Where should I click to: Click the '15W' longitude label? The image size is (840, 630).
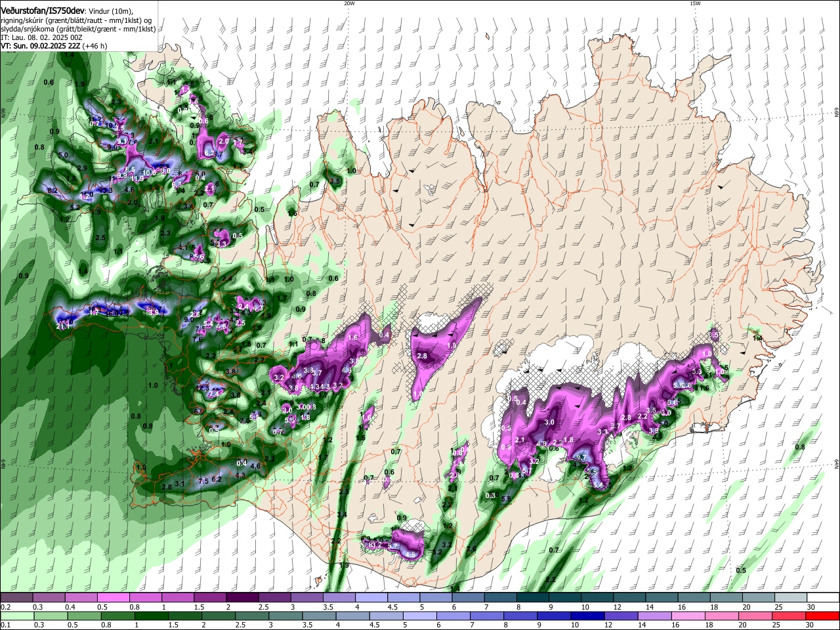695,3
